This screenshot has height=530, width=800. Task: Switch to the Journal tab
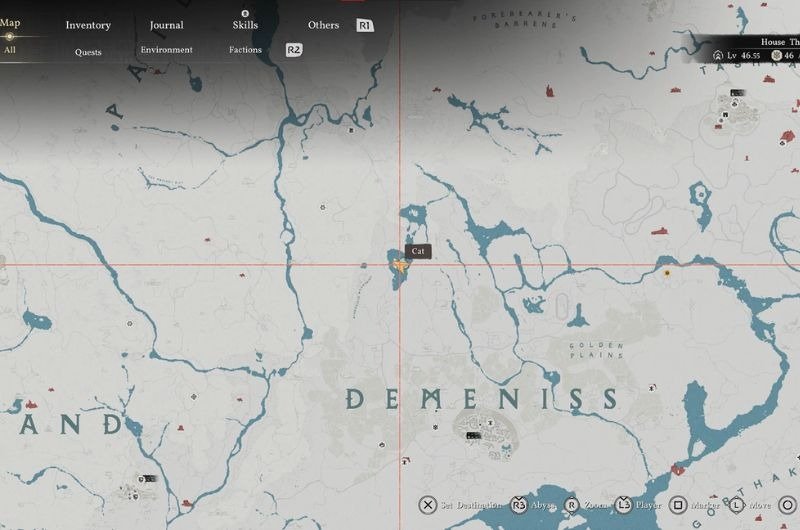coord(166,25)
